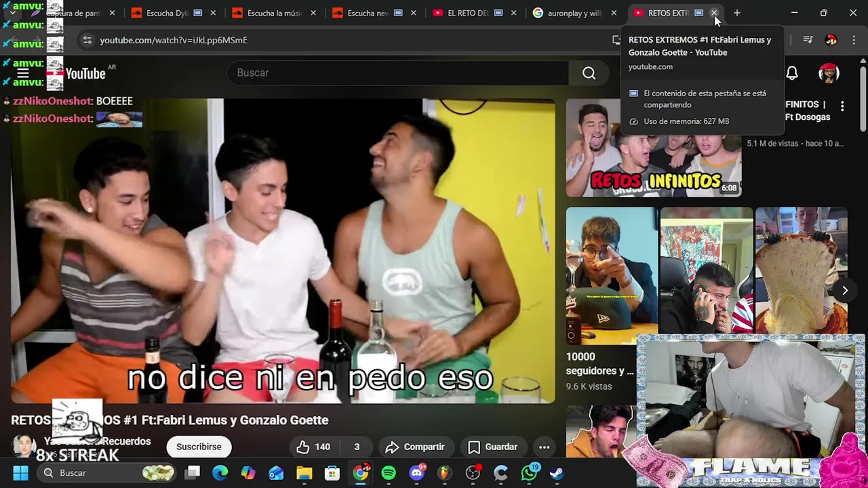Open the Retos Infinitos video thumbnail

(x=654, y=148)
